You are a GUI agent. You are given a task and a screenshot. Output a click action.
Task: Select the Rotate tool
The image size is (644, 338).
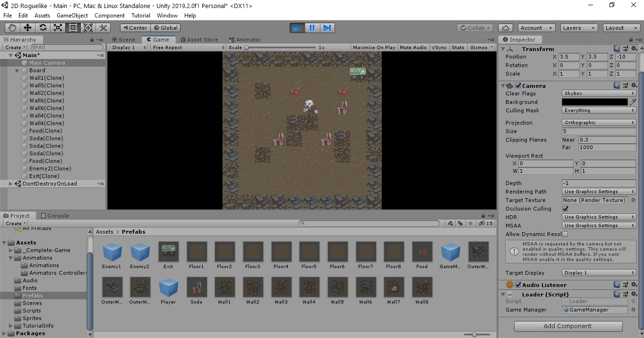click(43, 28)
